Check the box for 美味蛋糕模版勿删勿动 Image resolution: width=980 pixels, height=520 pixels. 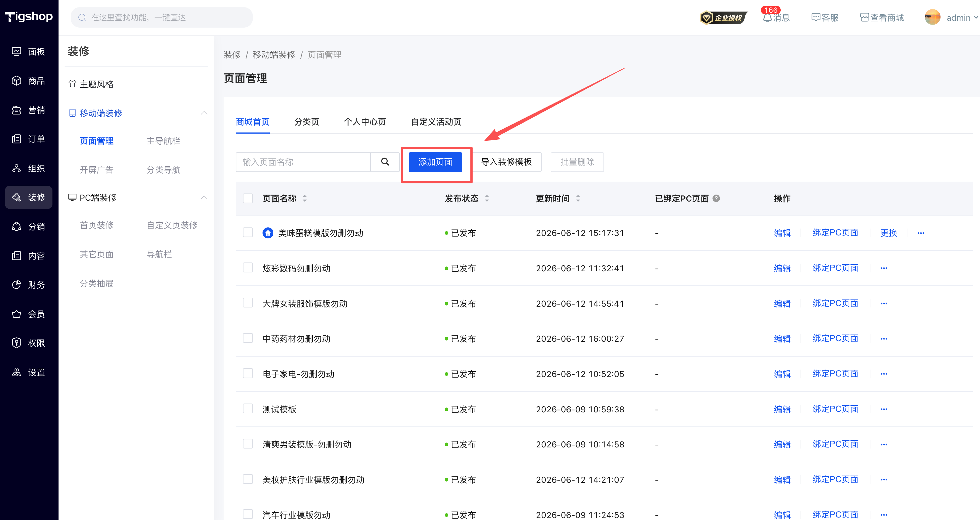pyautogui.click(x=248, y=232)
